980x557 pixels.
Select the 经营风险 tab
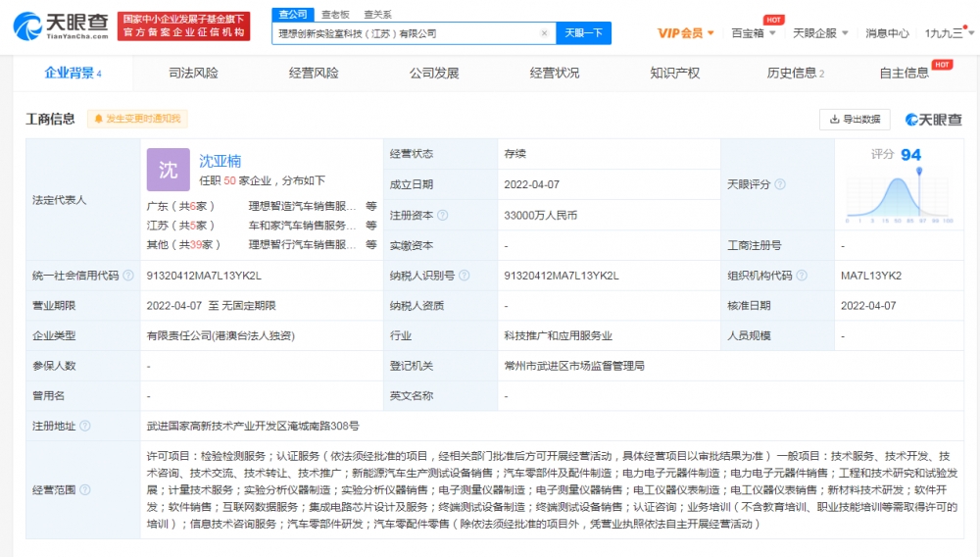[x=314, y=74]
